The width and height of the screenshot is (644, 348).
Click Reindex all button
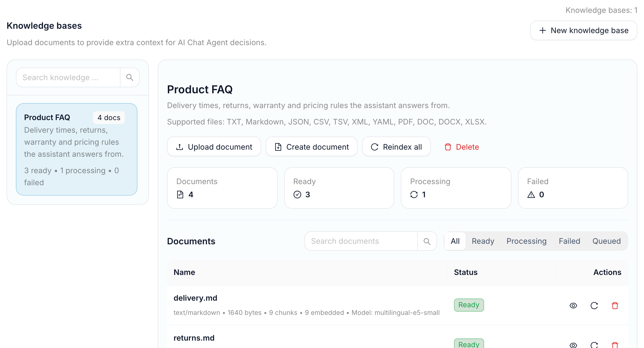coord(396,147)
